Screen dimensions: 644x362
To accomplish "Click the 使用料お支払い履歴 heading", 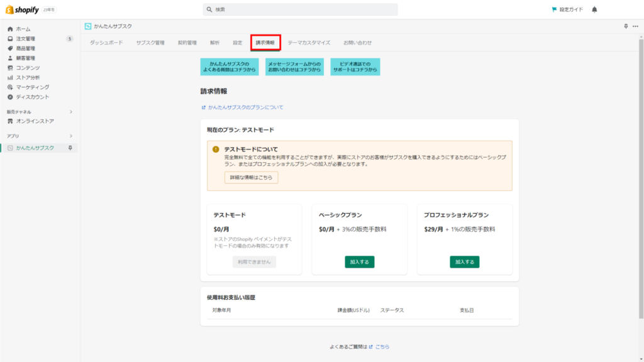I will [x=231, y=297].
